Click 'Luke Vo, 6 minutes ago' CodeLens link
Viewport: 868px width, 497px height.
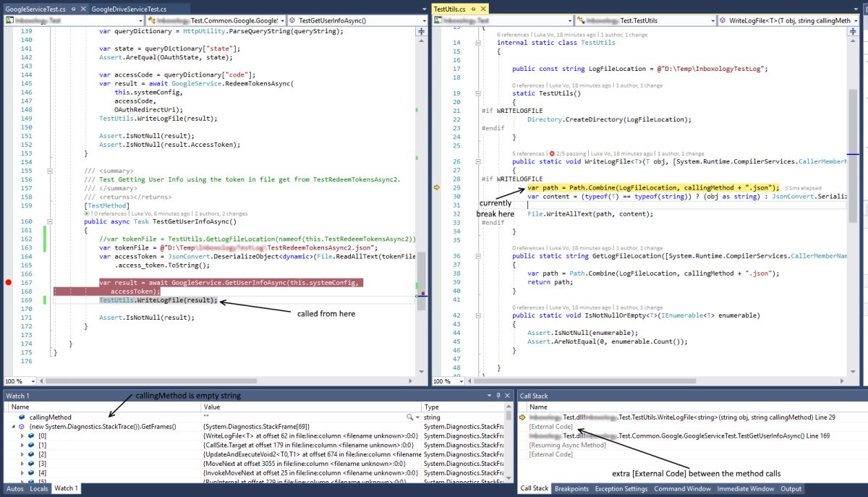click(161, 214)
